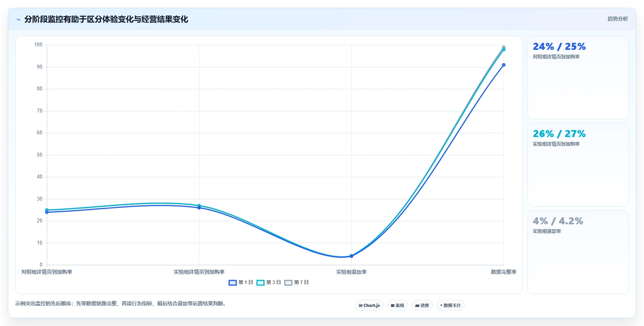
Task: Click the 第 1 日 point at 实验组详情页到加购率
Action: pyautogui.click(x=199, y=208)
